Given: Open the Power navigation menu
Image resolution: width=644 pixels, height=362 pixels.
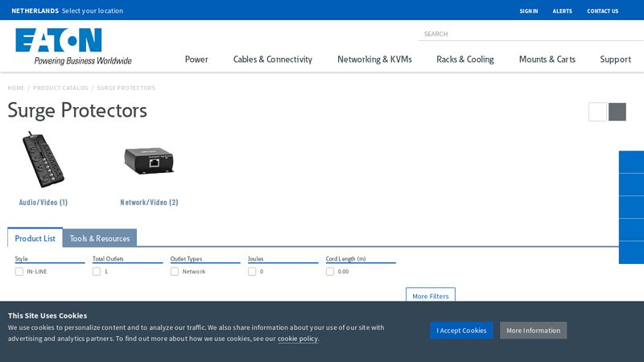Looking at the screenshot, I should [x=196, y=60].
